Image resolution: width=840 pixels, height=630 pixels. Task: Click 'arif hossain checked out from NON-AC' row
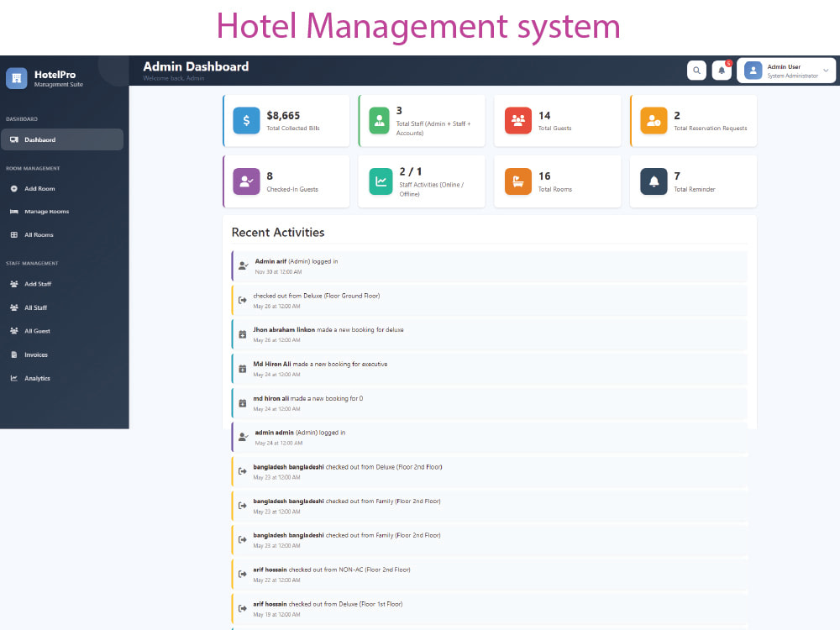489,575
